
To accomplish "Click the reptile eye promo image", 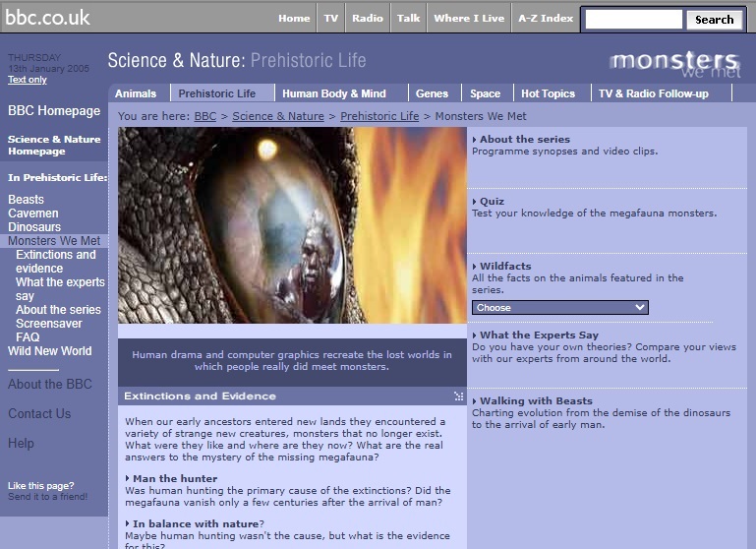I will click(292, 225).
